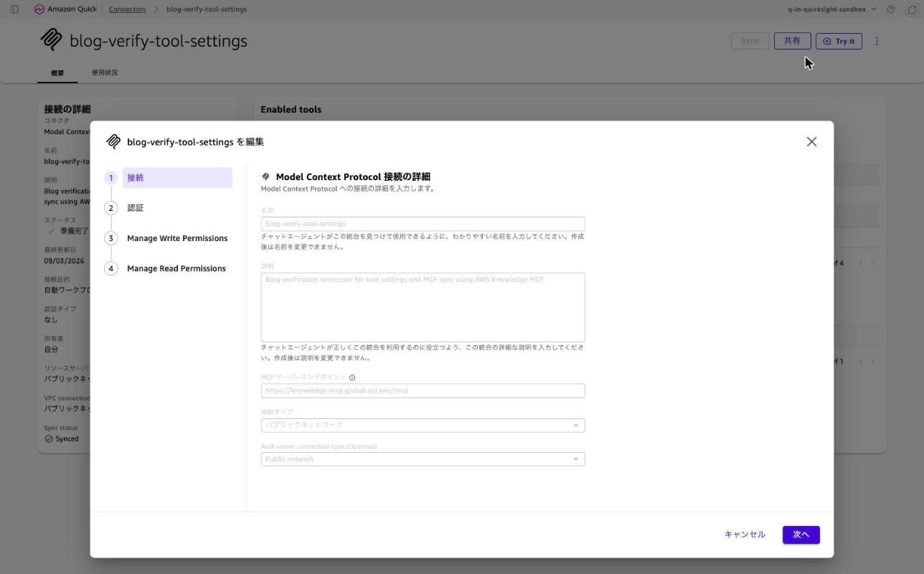Click the '09/03/2026' last updated date
The image size is (924, 574).
pyautogui.click(x=64, y=261)
